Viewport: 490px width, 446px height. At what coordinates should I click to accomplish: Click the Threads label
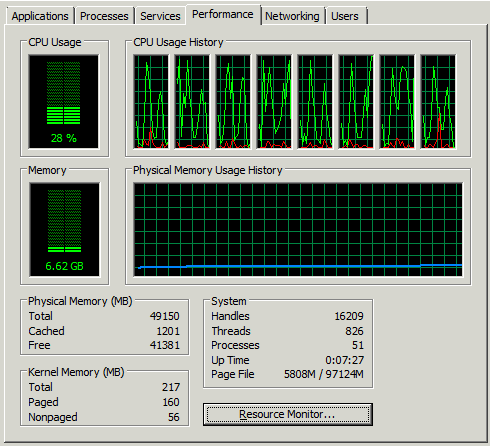pyautogui.click(x=231, y=331)
